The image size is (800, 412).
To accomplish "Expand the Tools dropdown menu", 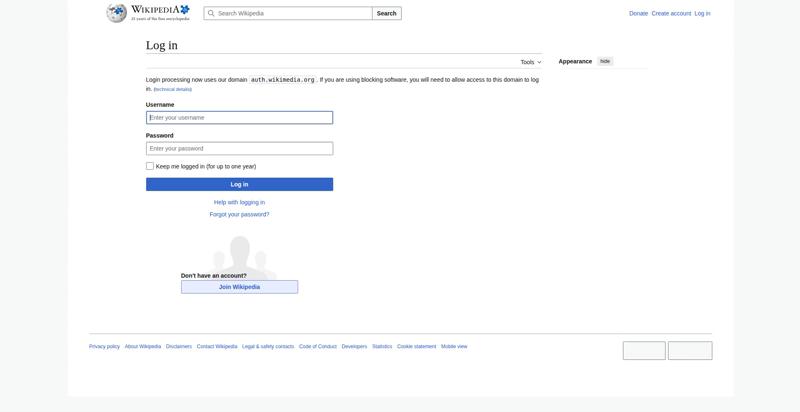I will tap(530, 62).
